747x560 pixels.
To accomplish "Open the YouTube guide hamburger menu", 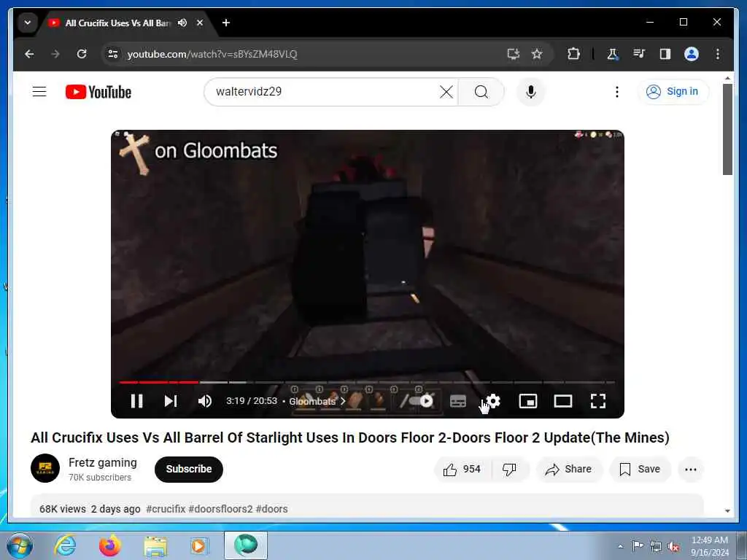I will pyautogui.click(x=39, y=91).
